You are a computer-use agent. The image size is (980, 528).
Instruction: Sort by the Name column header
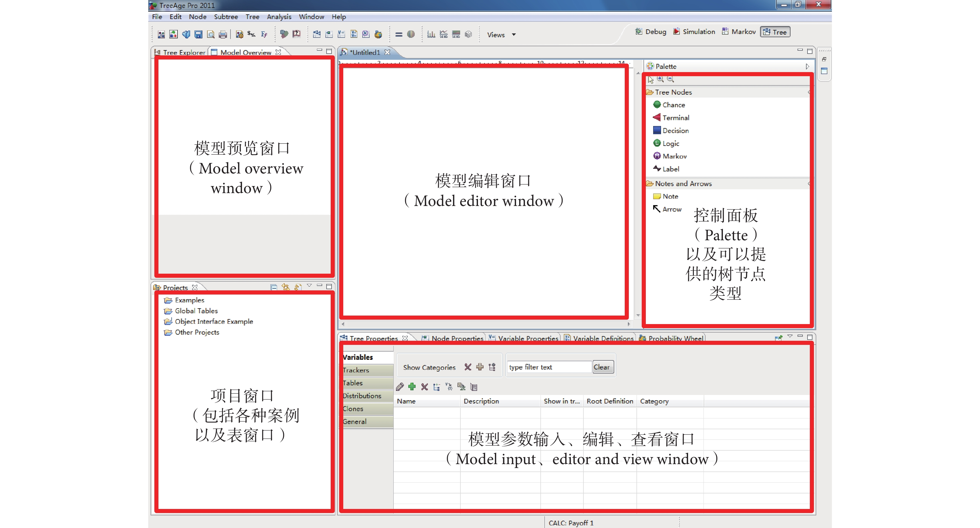[427, 401]
